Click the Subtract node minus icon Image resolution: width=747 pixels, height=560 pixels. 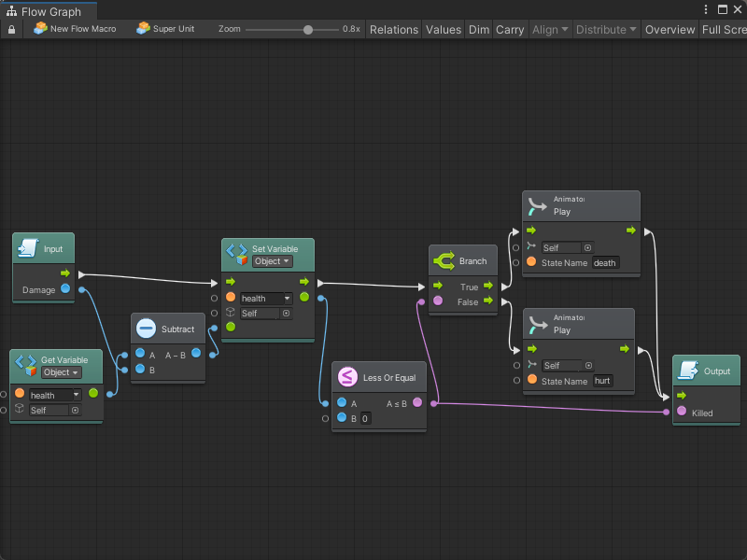pyautogui.click(x=147, y=329)
